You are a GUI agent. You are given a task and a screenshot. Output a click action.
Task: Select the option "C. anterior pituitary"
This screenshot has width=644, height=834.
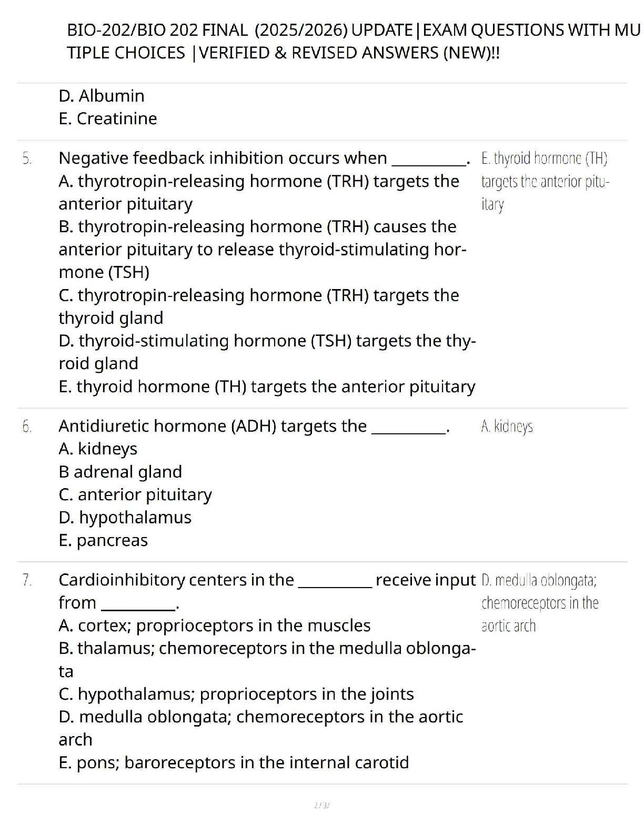click(x=135, y=494)
